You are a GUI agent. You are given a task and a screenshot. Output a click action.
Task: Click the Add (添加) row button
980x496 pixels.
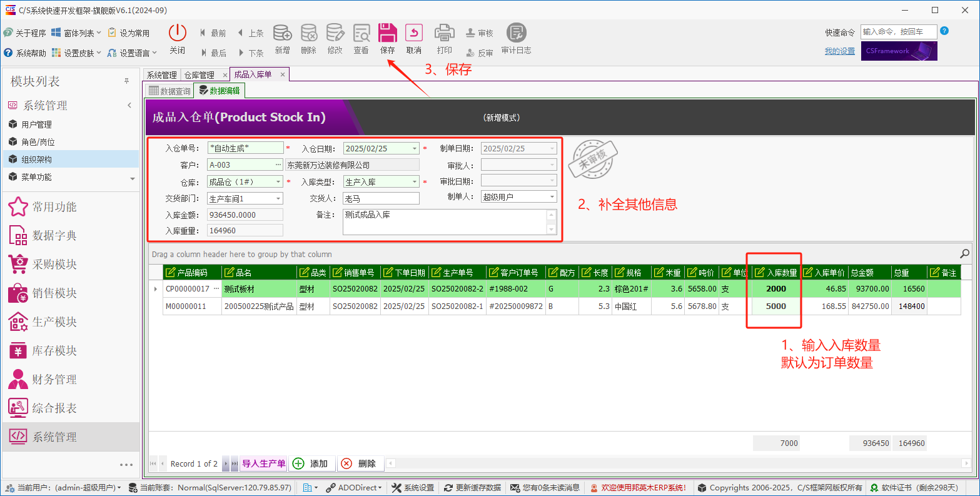point(312,463)
